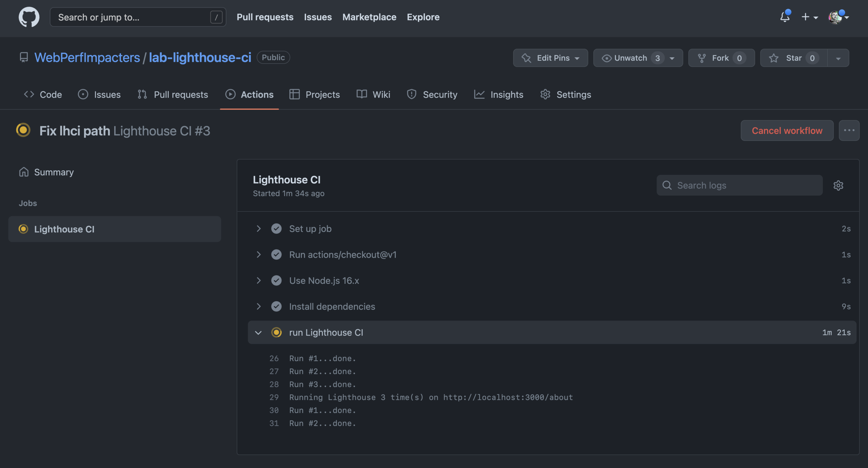Open the notifications bell
Image resolution: width=868 pixels, height=468 pixels.
(785, 17)
